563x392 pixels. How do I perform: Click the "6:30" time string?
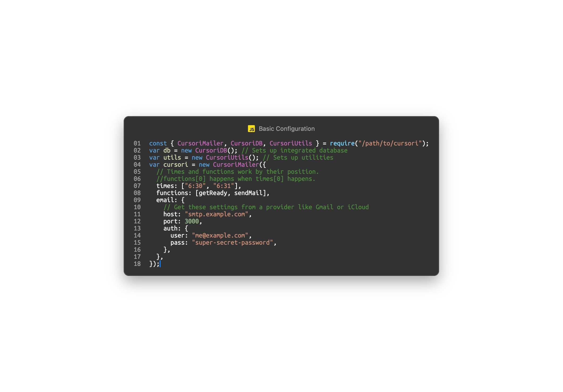click(195, 186)
